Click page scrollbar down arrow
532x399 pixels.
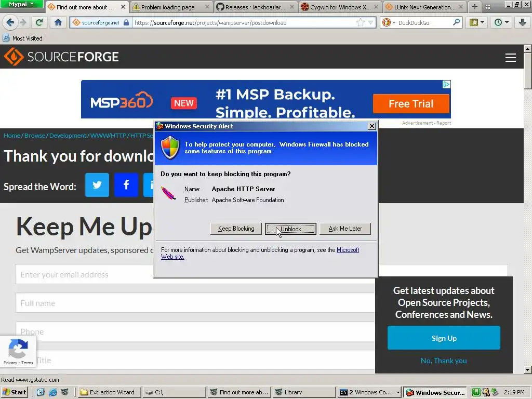527,370
